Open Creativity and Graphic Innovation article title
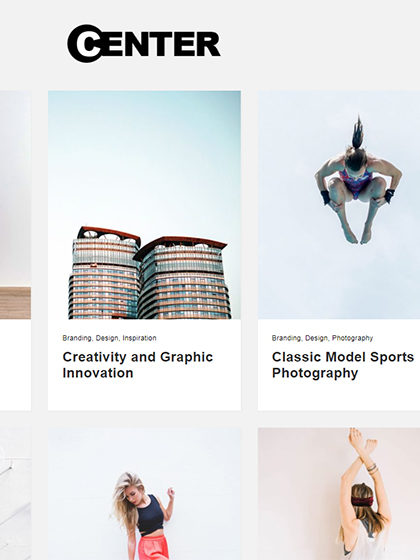Viewport: 420px width, 560px height. click(138, 365)
